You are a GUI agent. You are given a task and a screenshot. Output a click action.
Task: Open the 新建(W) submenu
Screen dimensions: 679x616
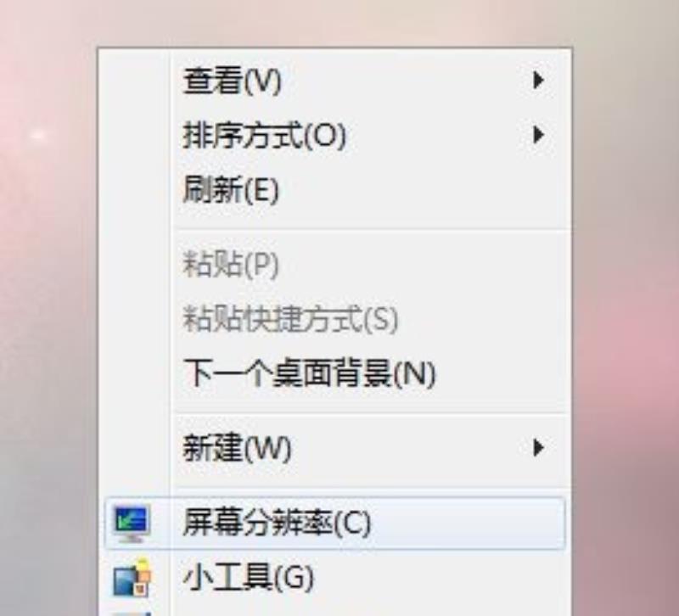(x=334, y=448)
